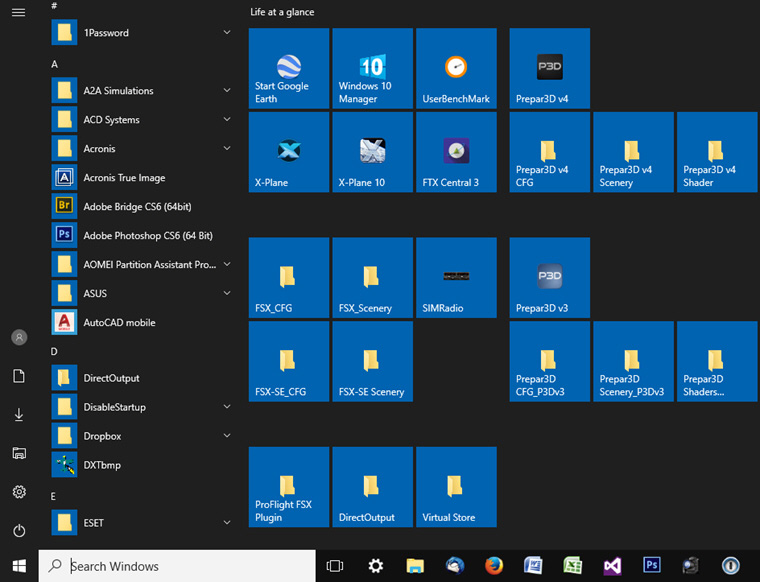
Task: Expand the 1Password folder chevron
Action: pyautogui.click(x=227, y=33)
